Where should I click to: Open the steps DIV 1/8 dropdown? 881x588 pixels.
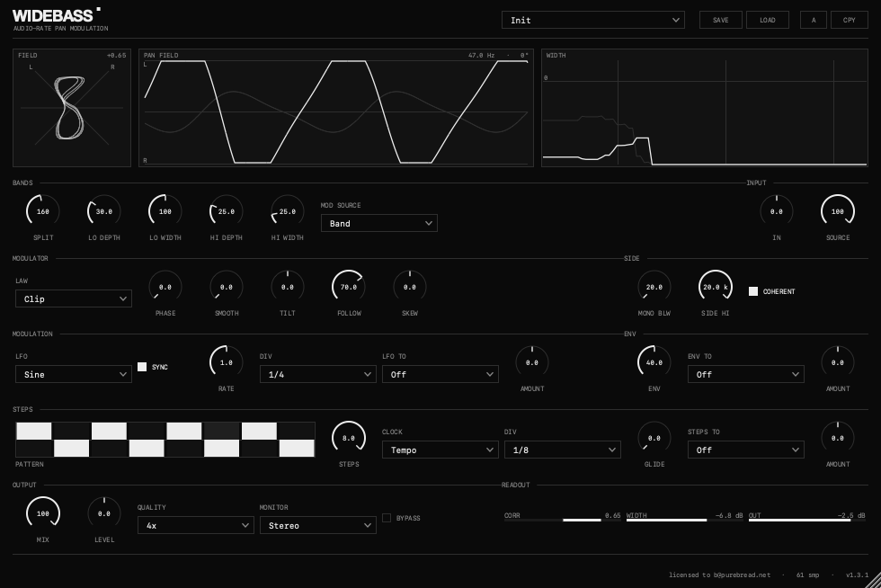(563, 450)
